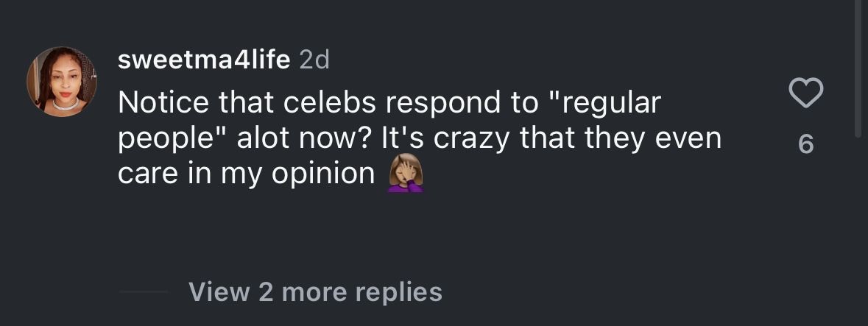Click the 6 likes count
868x326 pixels.
pyautogui.click(x=805, y=145)
